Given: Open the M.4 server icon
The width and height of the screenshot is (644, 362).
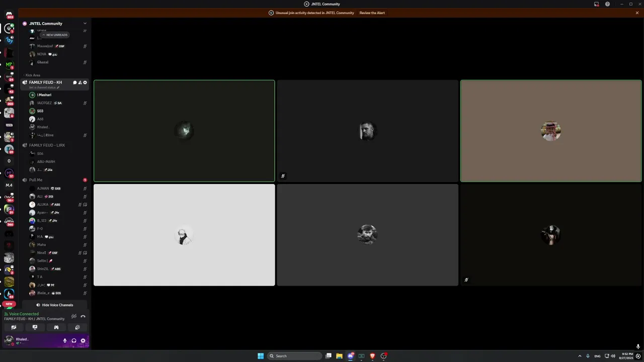Looking at the screenshot, I should point(9,185).
